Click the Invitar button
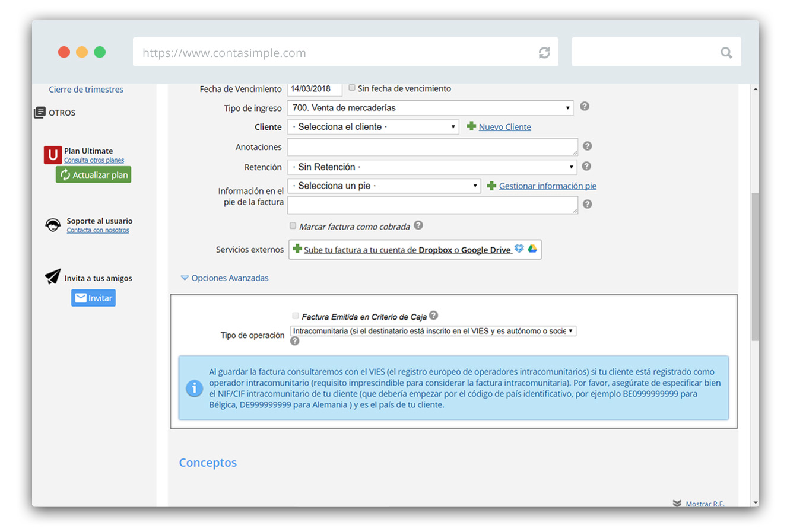The height and width of the screenshot is (532, 787). (93, 298)
